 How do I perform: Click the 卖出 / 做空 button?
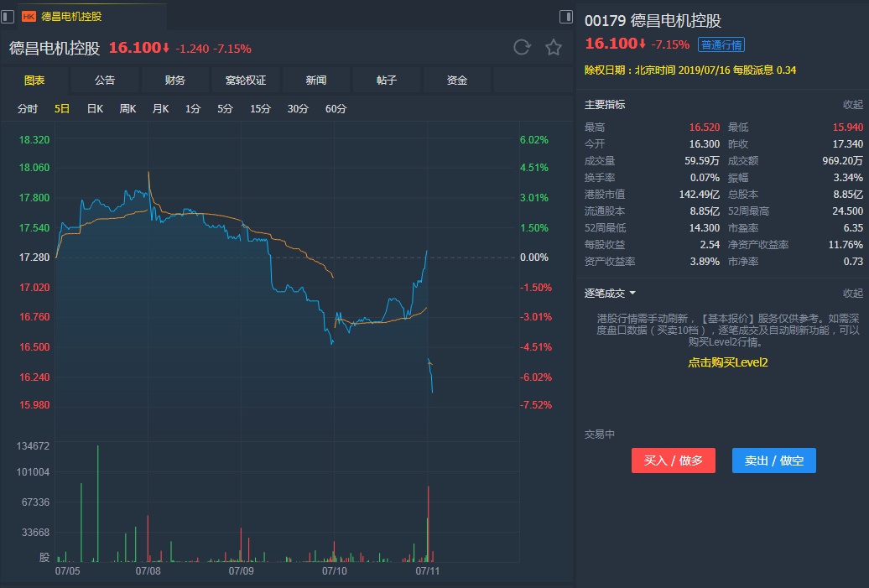tap(773, 461)
